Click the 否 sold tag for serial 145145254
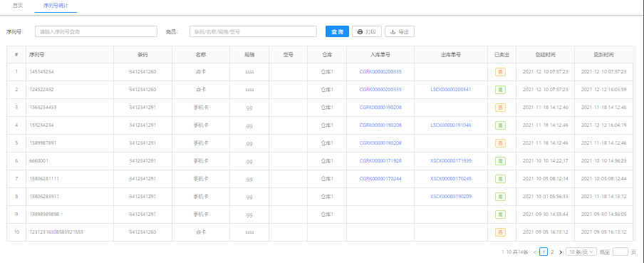Viewport: 644px width, 263px height. point(500,72)
